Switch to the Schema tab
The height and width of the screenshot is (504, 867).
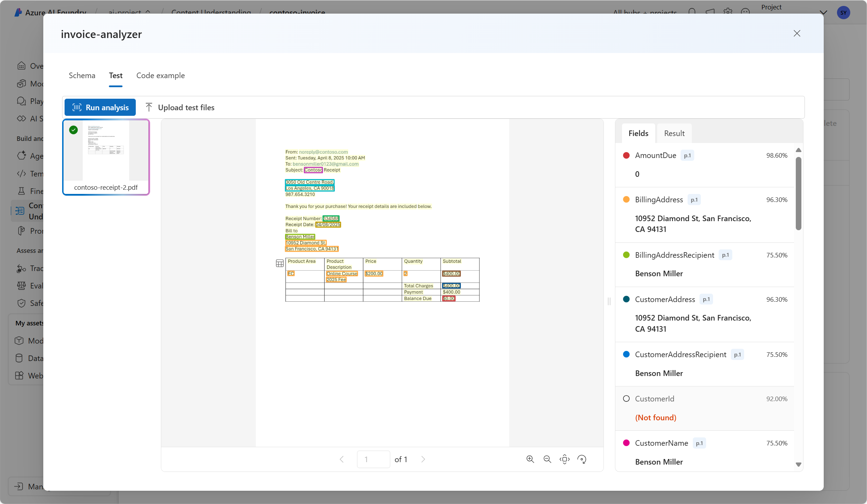pyautogui.click(x=82, y=75)
